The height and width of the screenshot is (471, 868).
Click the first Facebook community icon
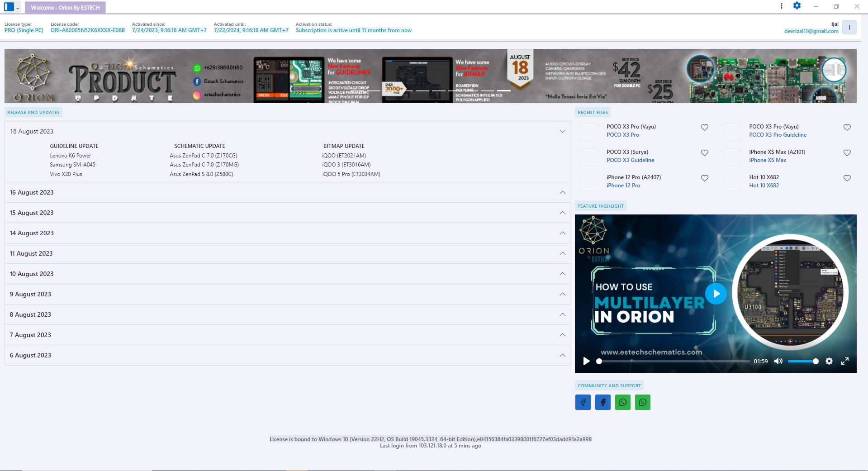(583, 402)
